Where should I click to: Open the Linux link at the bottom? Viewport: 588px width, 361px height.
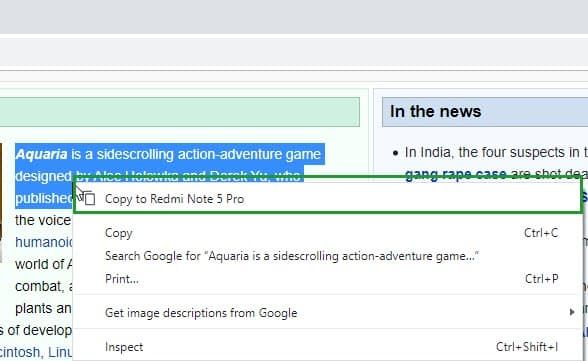(x=60, y=352)
